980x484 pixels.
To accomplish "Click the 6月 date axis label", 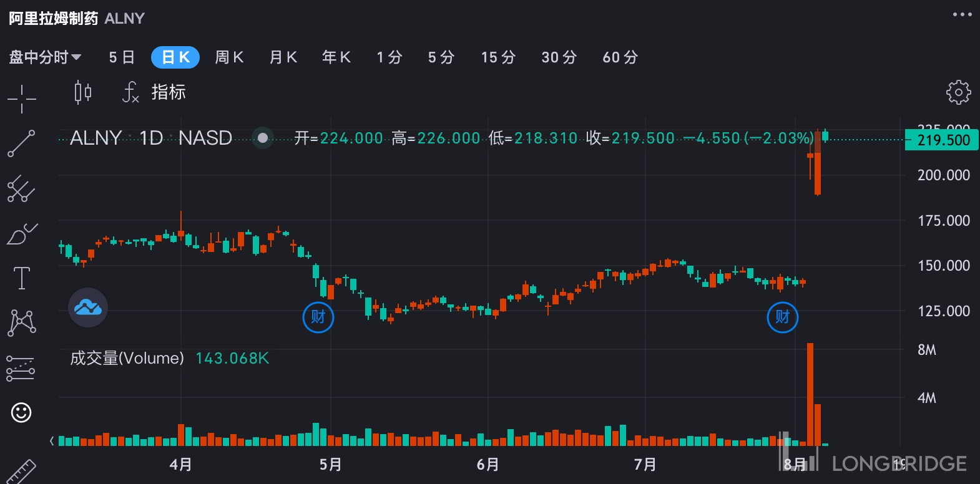I will (488, 465).
